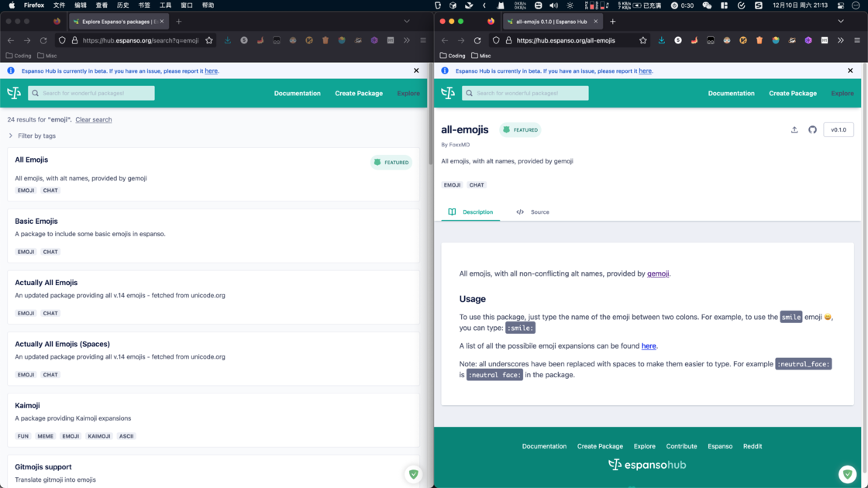This screenshot has width=868, height=488.
Task: Open the list all tabs dropdown in the right window
Action: pos(841,22)
